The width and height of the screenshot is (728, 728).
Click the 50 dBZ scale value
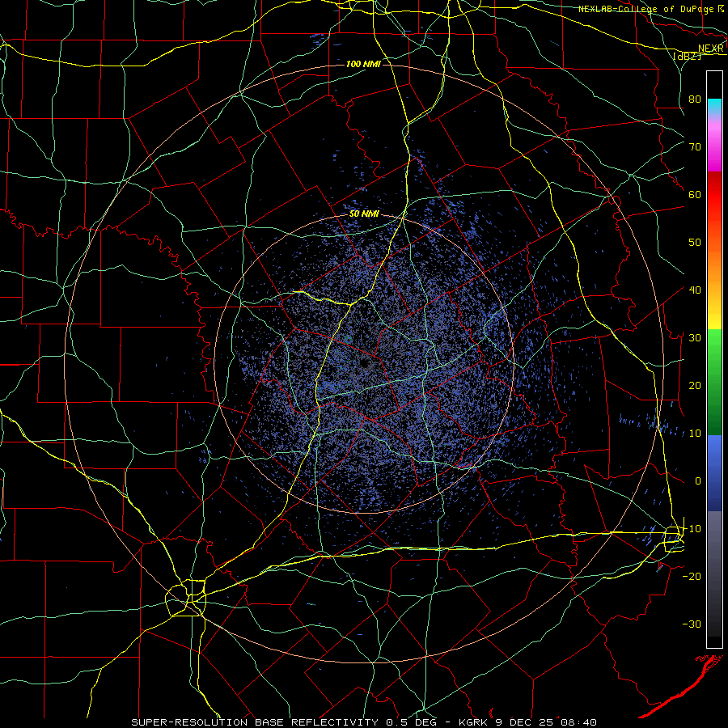pos(695,243)
